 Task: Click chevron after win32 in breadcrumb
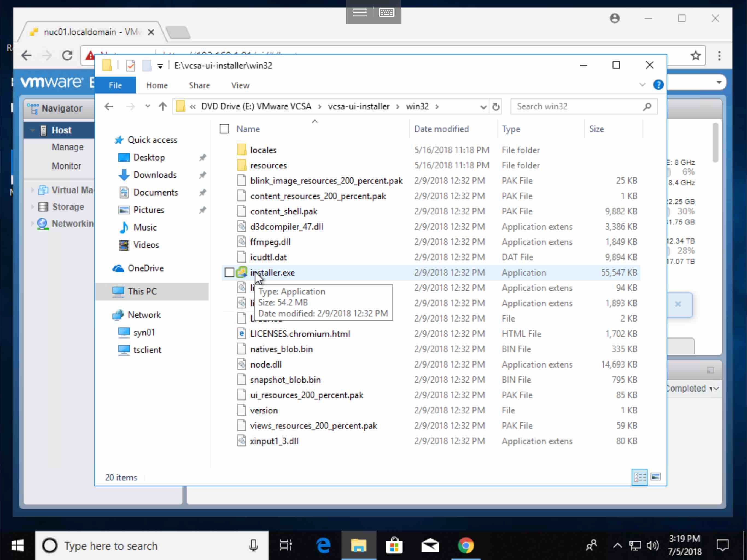[437, 107]
